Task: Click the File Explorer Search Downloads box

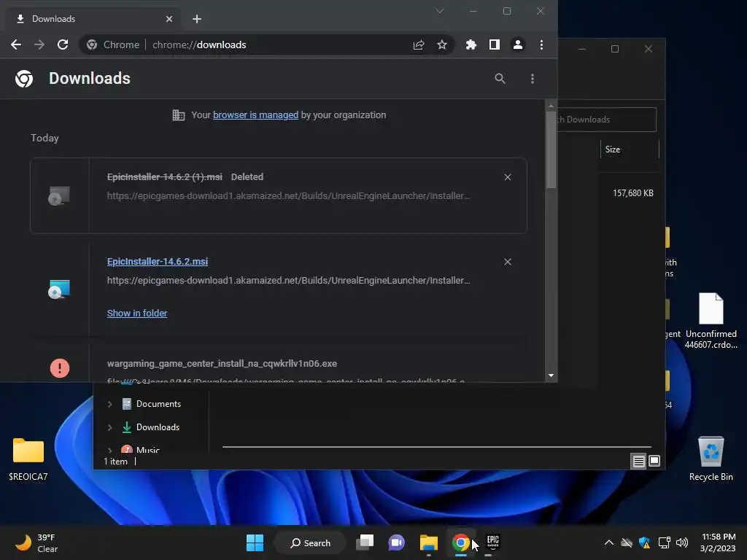Action: pos(606,120)
